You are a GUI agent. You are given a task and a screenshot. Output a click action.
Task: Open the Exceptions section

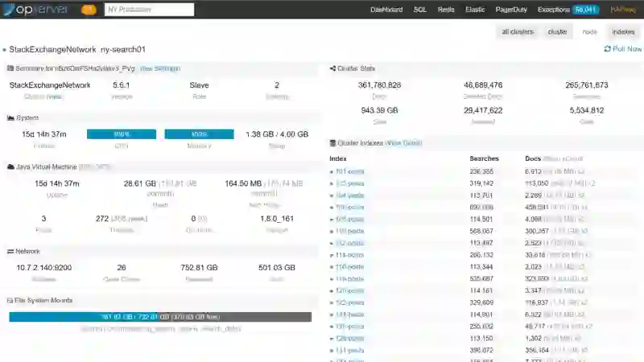[x=553, y=10]
